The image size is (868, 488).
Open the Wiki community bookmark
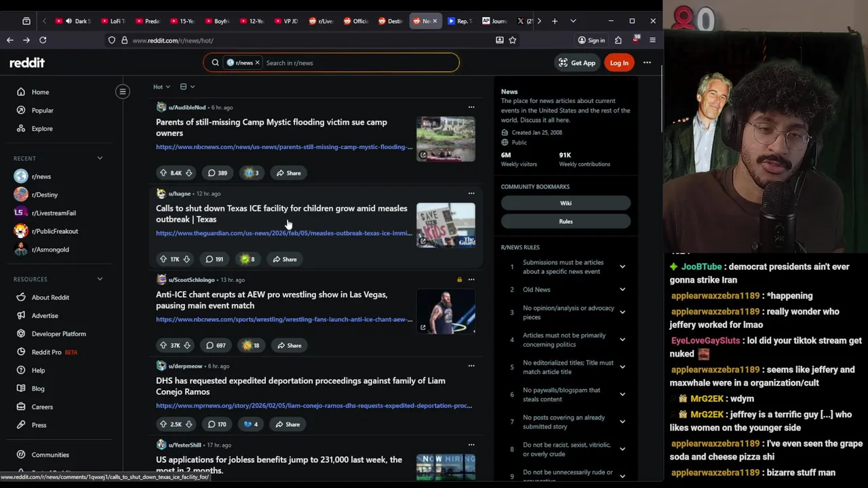click(566, 203)
